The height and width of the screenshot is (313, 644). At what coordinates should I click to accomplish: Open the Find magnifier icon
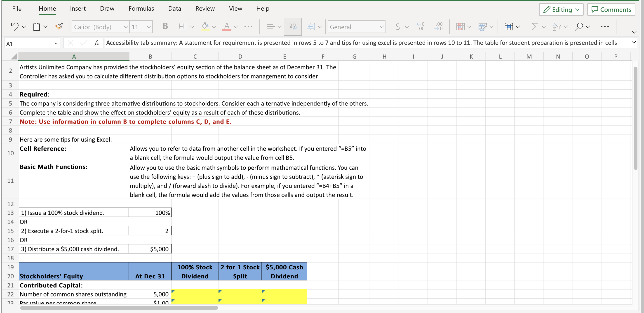(579, 26)
